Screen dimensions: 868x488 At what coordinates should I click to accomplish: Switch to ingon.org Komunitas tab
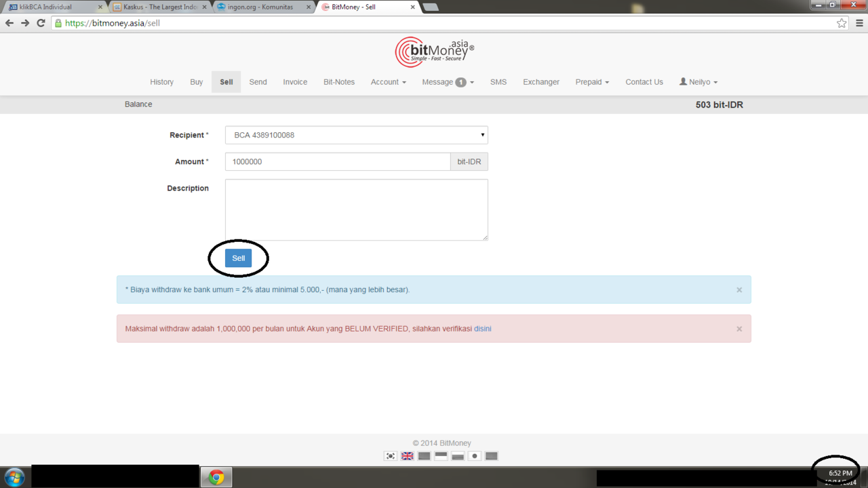tap(264, 7)
